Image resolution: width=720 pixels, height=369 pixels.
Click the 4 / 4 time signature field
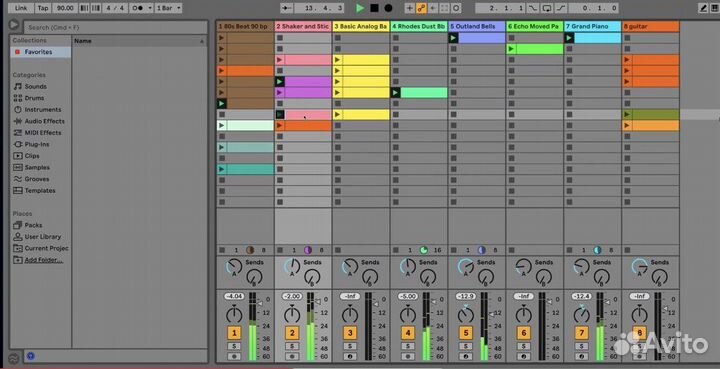coord(115,8)
